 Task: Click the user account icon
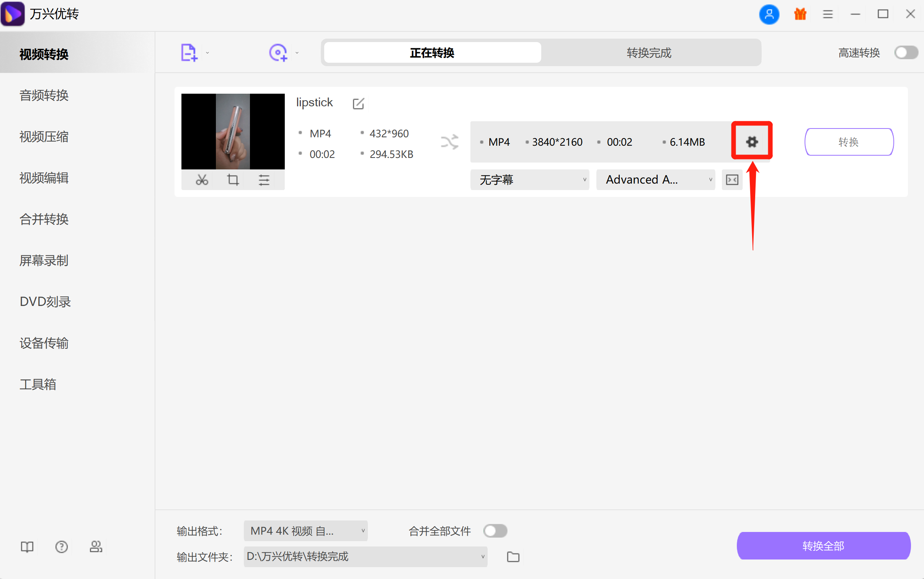769,14
